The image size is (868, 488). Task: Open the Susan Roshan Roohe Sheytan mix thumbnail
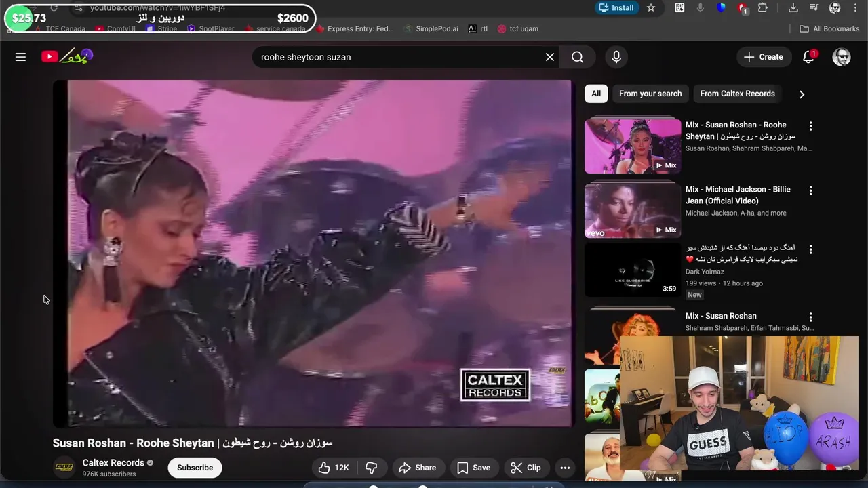(633, 146)
